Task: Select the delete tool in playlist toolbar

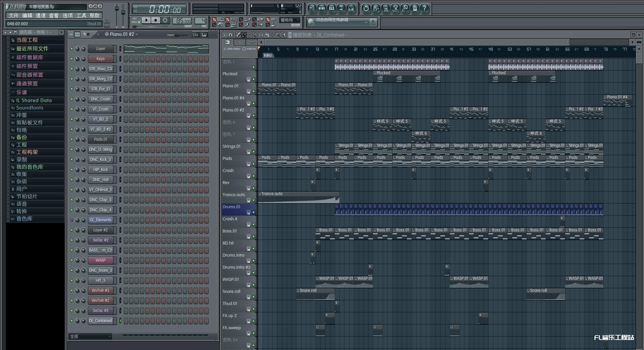Action: 250,35
